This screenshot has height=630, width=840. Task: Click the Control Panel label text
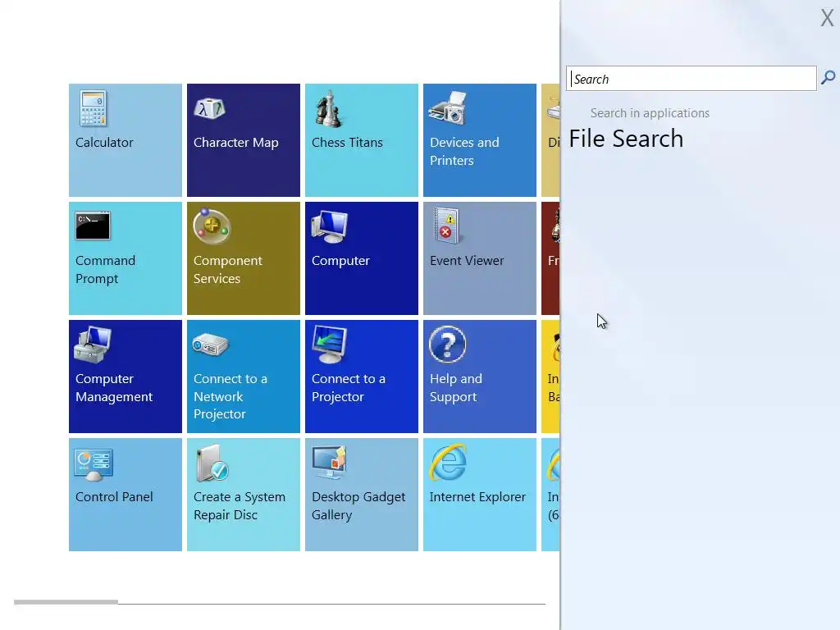pyautogui.click(x=114, y=497)
